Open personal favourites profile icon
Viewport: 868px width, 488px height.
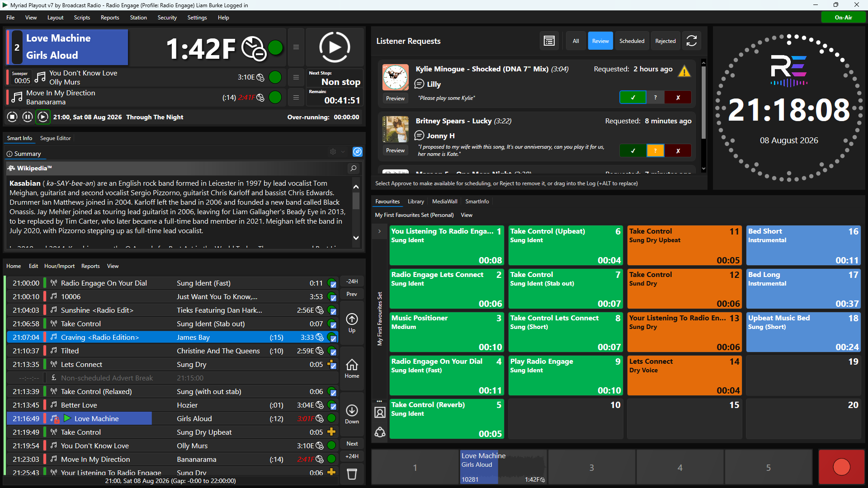380,413
